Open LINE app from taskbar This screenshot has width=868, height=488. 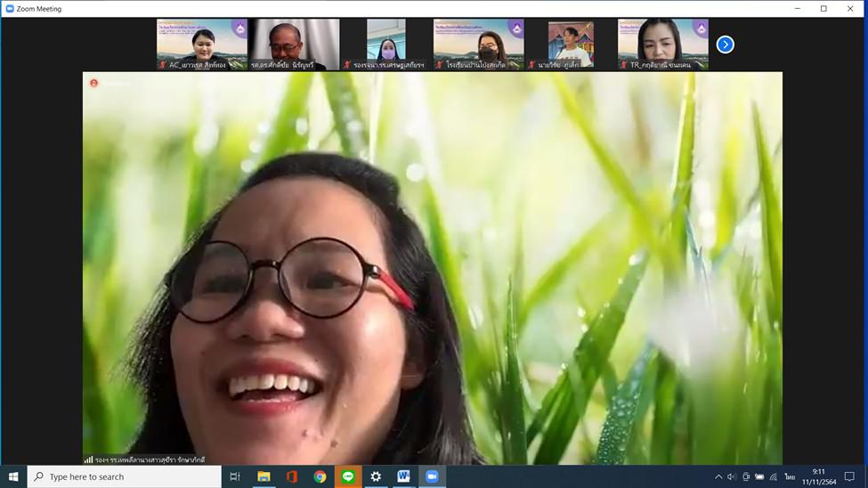point(348,476)
